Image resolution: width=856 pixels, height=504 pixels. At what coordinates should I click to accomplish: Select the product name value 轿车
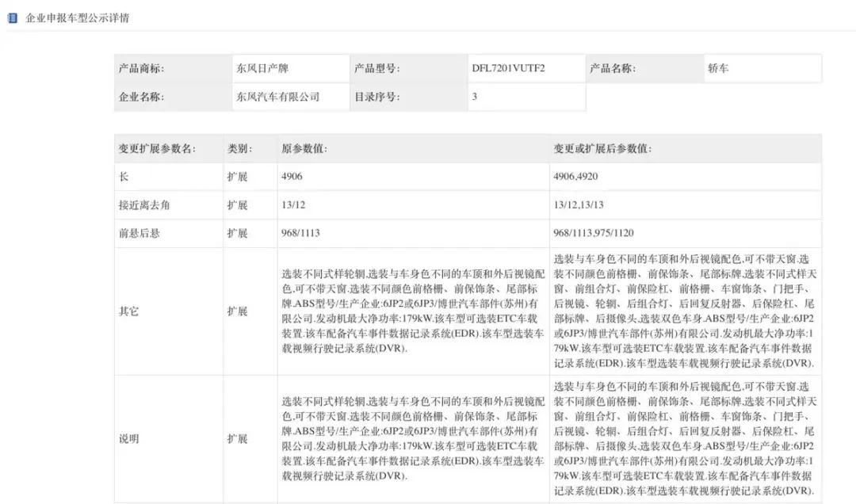718,68
